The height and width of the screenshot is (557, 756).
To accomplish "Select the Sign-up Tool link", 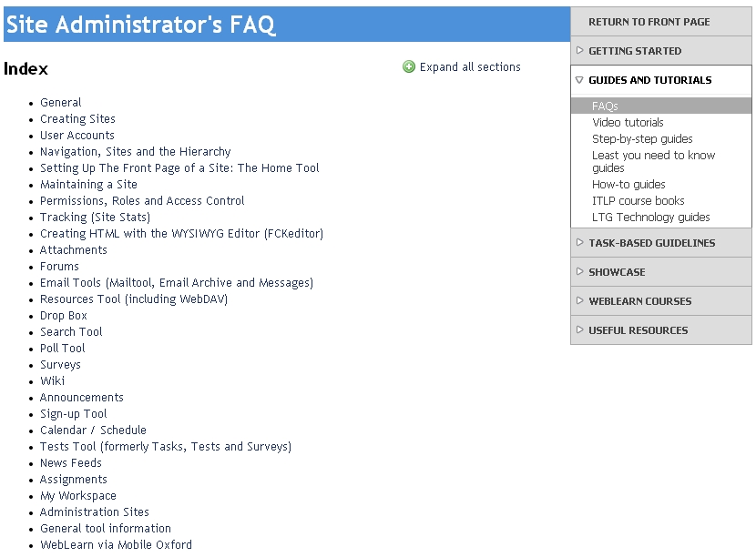I will click(x=73, y=414).
